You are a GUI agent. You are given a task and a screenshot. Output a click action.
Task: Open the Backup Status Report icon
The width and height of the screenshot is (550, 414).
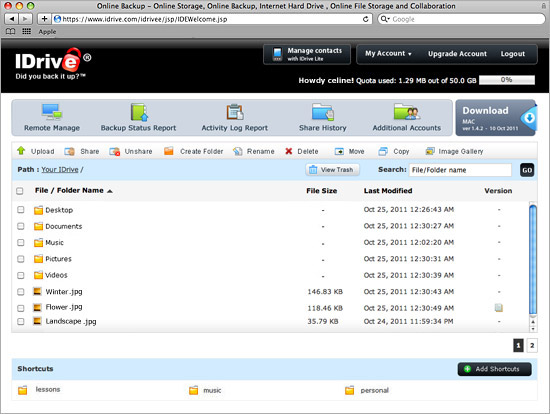139,112
